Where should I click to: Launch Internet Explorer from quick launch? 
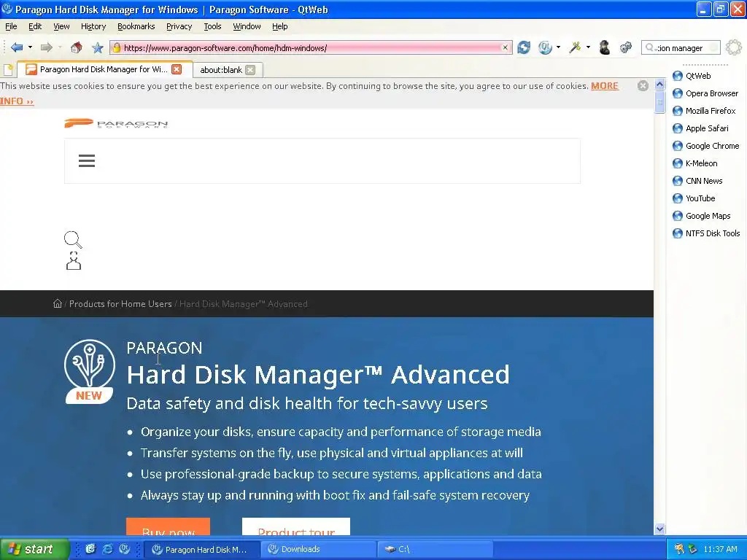[108, 549]
